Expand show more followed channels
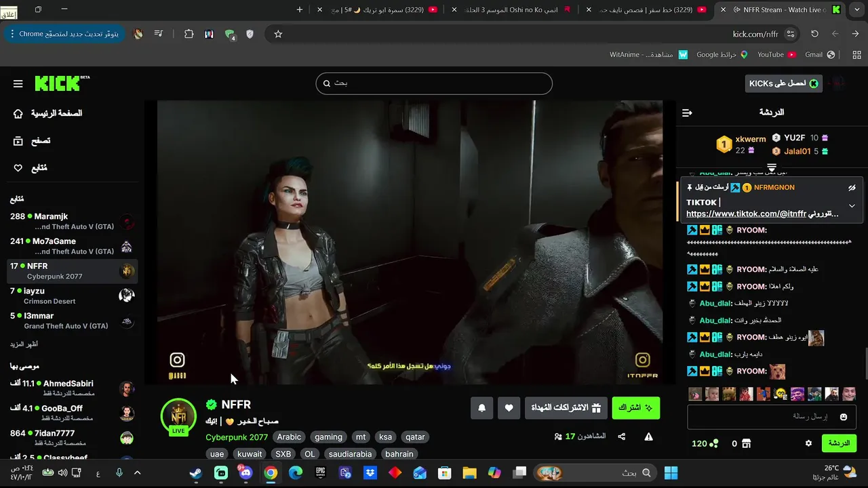Image resolution: width=868 pixels, height=488 pixels. pos(24,344)
